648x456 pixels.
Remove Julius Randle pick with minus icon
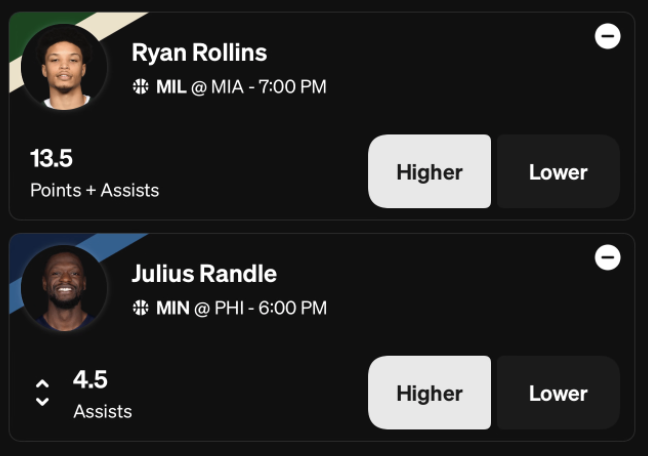pyautogui.click(x=608, y=258)
